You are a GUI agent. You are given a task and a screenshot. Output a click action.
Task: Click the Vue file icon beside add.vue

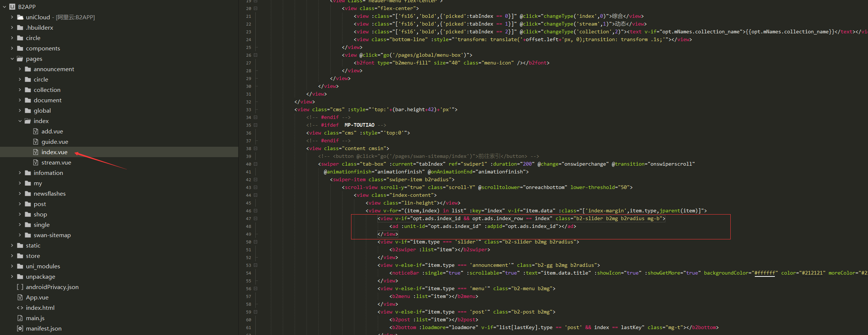click(x=36, y=131)
